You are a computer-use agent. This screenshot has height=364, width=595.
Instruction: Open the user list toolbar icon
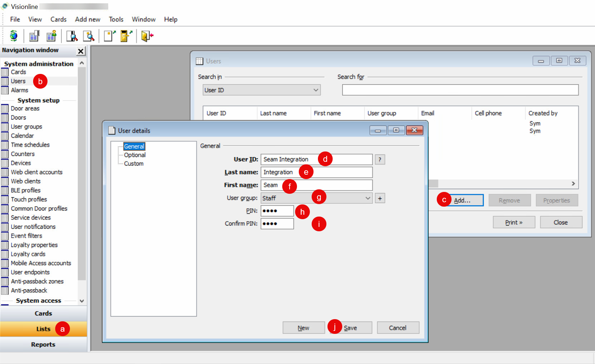51,36
